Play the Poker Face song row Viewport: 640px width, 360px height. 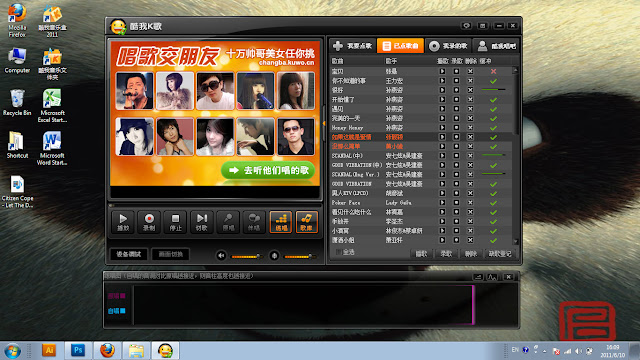click(442, 203)
